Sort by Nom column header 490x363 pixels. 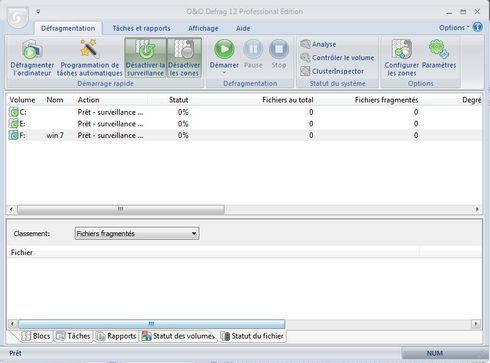(x=55, y=100)
